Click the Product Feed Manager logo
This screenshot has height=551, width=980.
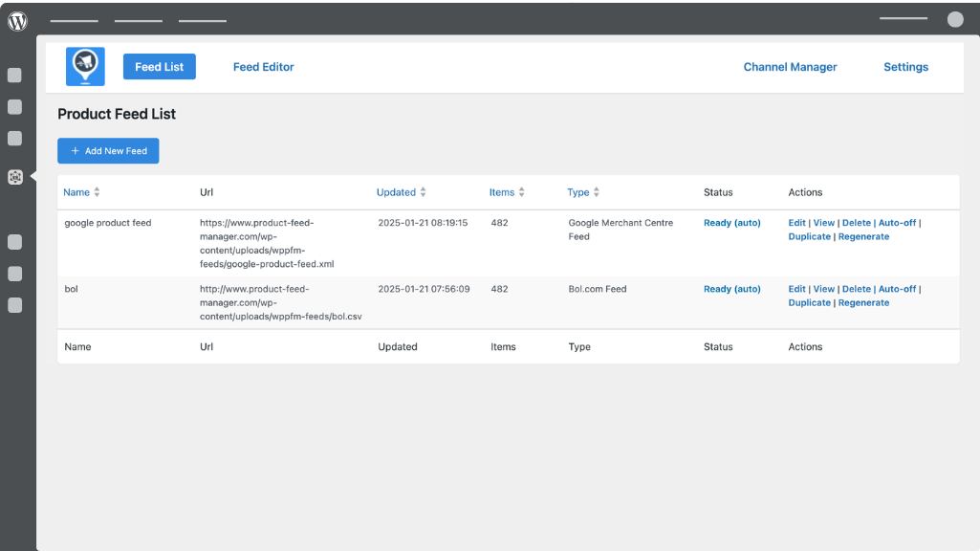[85, 67]
